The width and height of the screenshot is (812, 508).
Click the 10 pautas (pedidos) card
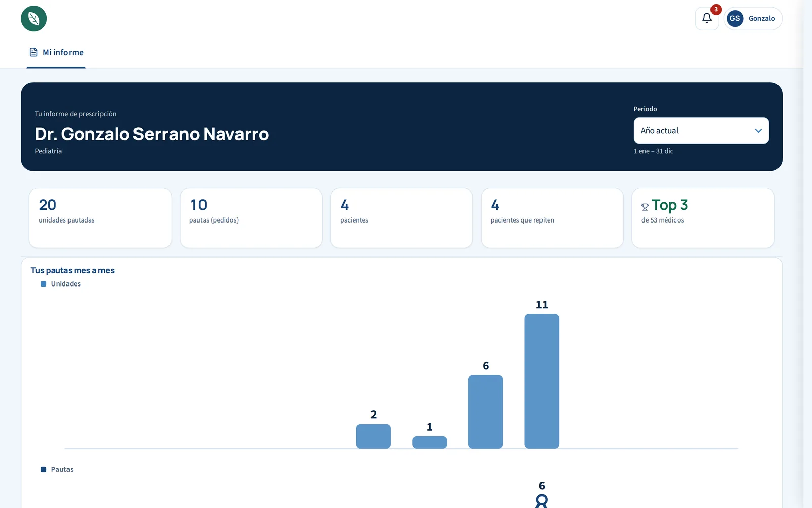[251, 218]
